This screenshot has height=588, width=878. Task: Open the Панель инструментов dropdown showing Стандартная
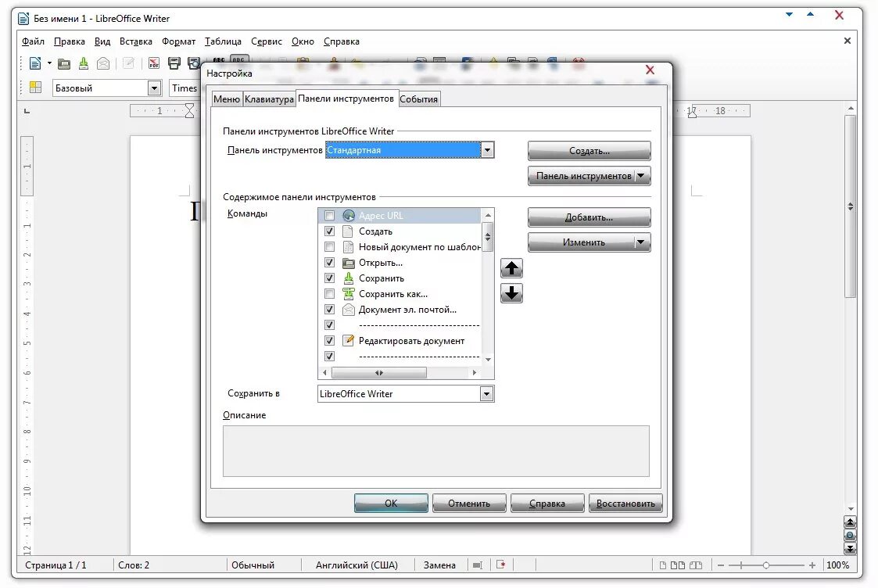(x=488, y=149)
